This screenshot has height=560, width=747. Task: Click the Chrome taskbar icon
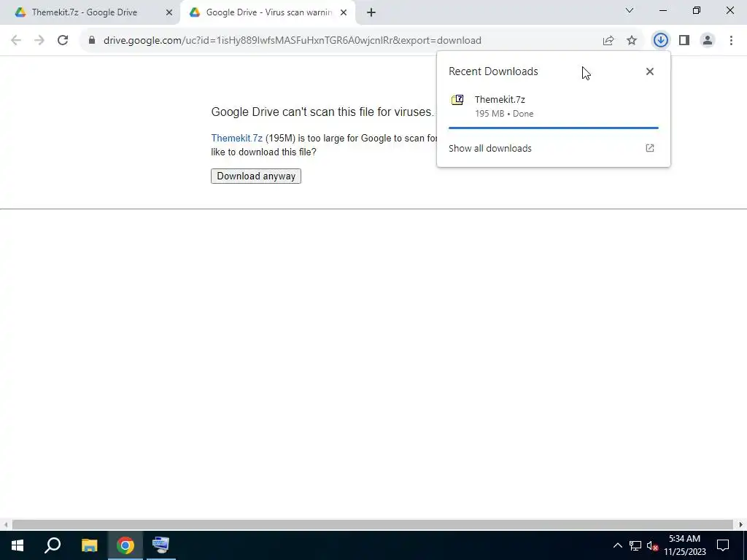point(125,545)
